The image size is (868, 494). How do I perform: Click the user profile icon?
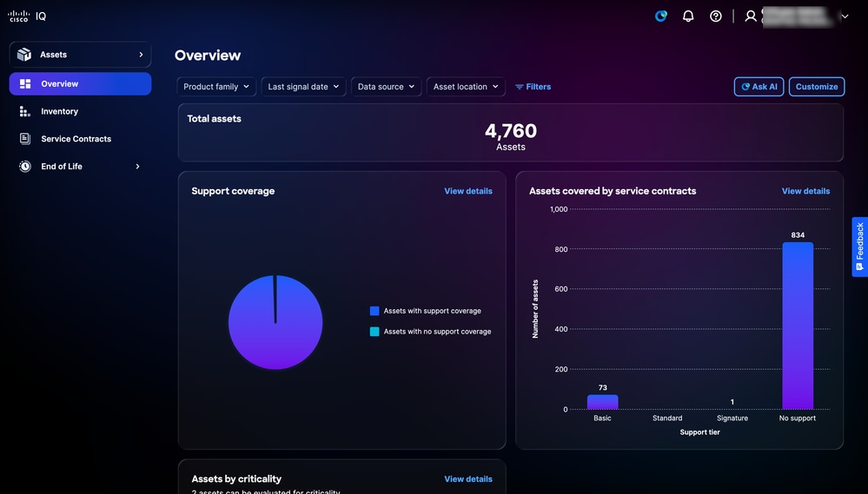pos(751,16)
